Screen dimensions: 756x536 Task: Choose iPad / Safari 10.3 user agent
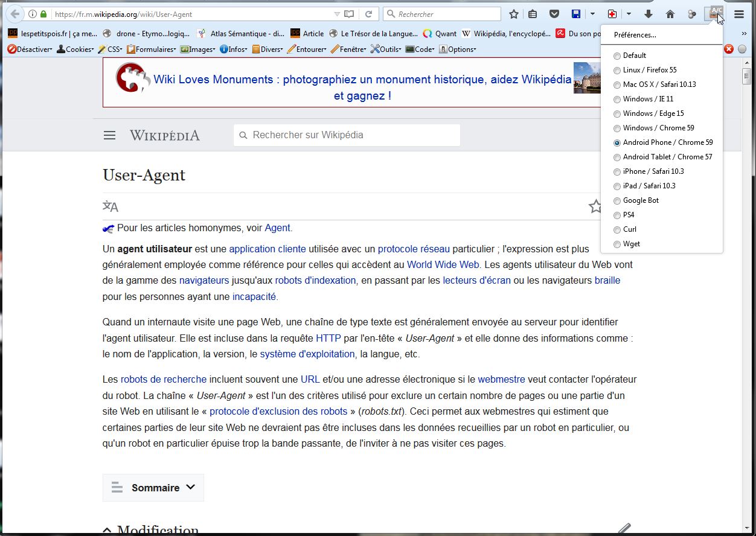(644, 186)
